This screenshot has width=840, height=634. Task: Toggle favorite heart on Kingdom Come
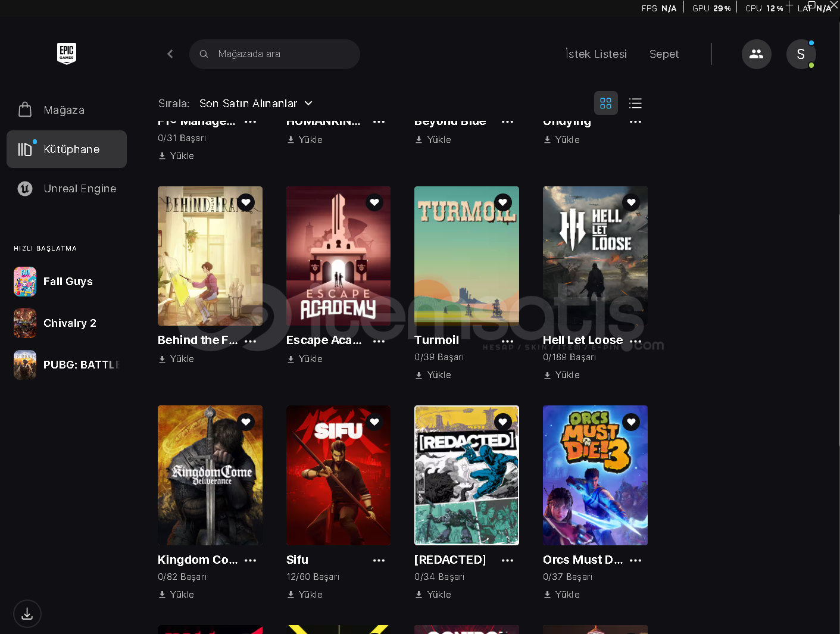(x=246, y=422)
